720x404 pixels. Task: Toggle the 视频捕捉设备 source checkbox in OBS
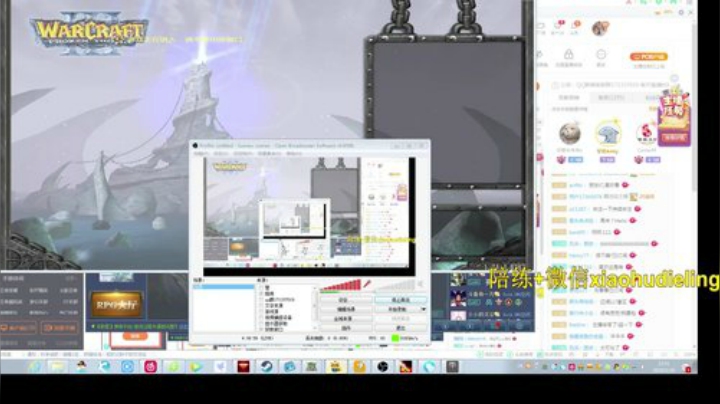click(x=261, y=318)
